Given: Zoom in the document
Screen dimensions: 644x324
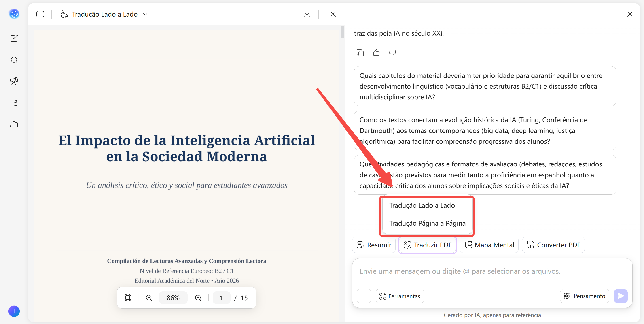Looking at the screenshot, I should point(198,298).
